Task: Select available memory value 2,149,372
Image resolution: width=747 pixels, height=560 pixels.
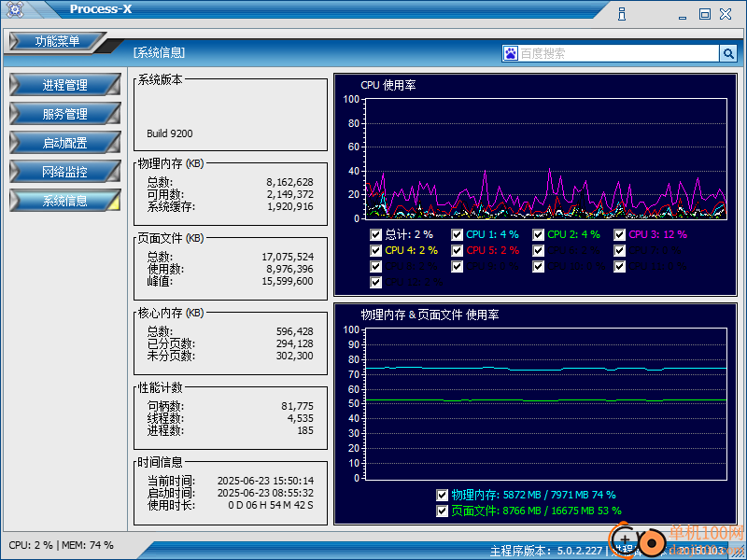Action: pyautogui.click(x=289, y=194)
